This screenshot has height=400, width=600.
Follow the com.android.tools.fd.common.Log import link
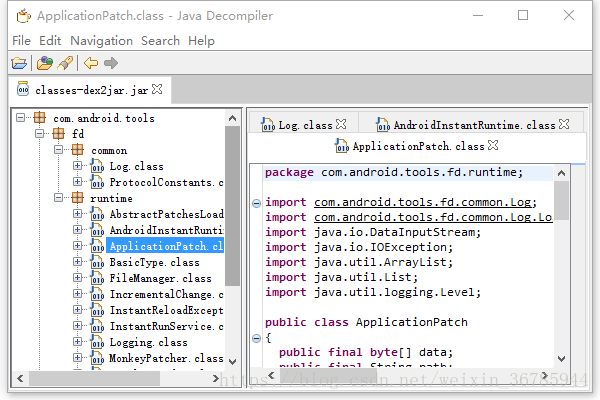(425, 202)
